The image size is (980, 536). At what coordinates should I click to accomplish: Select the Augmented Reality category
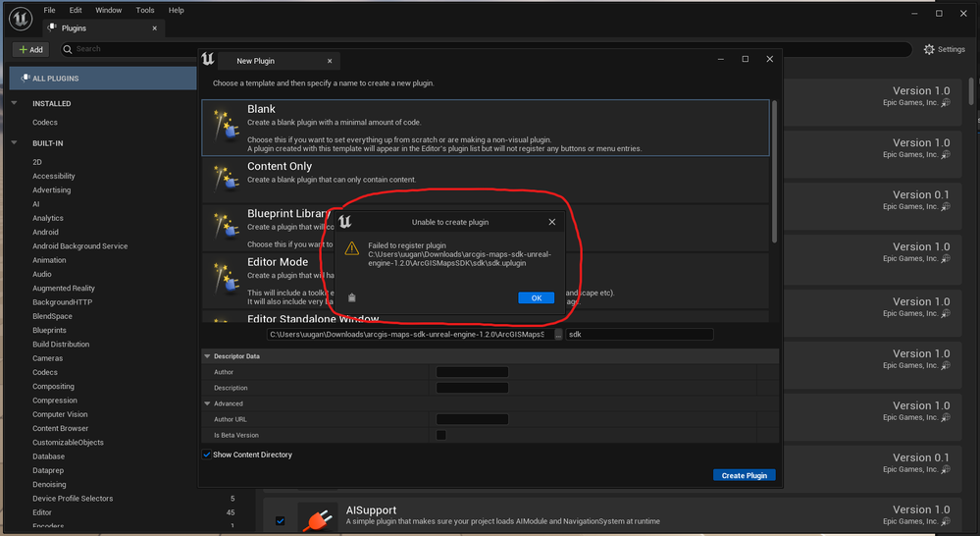pyautogui.click(x=64, y=289)
